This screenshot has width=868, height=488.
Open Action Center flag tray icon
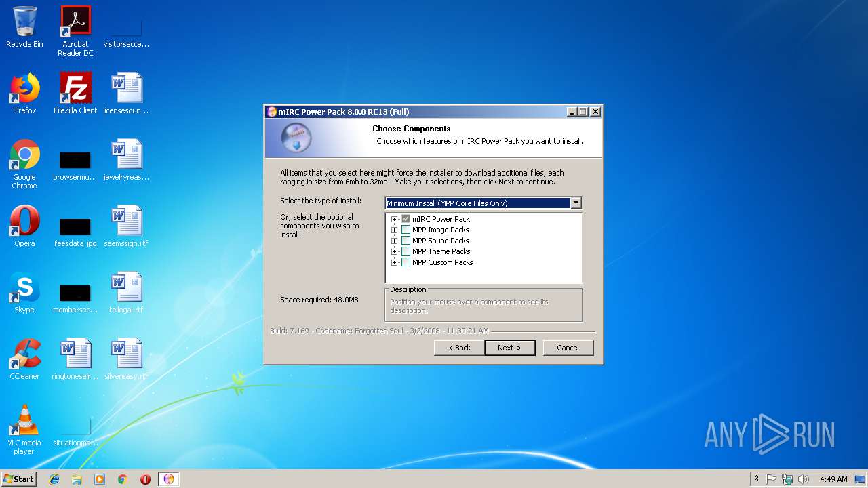[771, 479]
